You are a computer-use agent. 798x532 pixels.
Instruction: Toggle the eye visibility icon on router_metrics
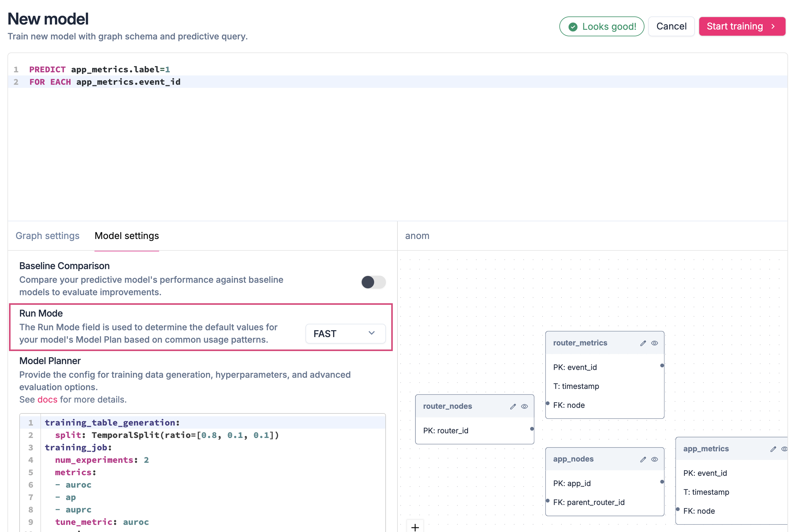coord(654,343)
